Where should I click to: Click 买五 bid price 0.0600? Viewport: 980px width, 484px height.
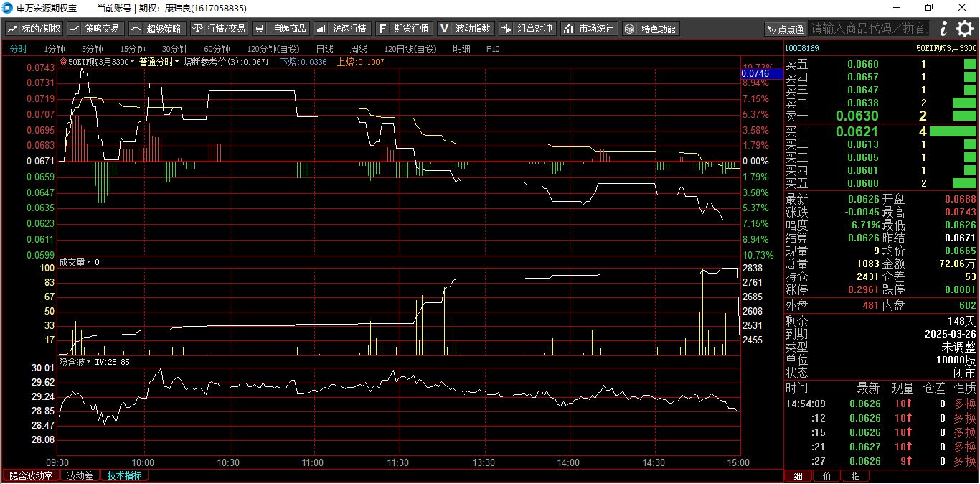(x=862, y=183)
